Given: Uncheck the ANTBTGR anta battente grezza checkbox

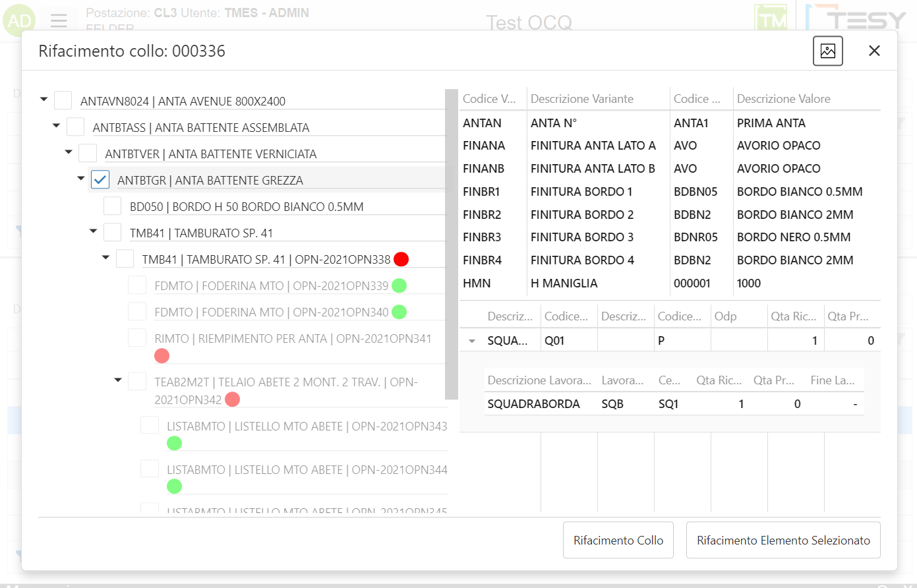Looking at the screenshot, I should pyautogui.click(x=100, y=179).
